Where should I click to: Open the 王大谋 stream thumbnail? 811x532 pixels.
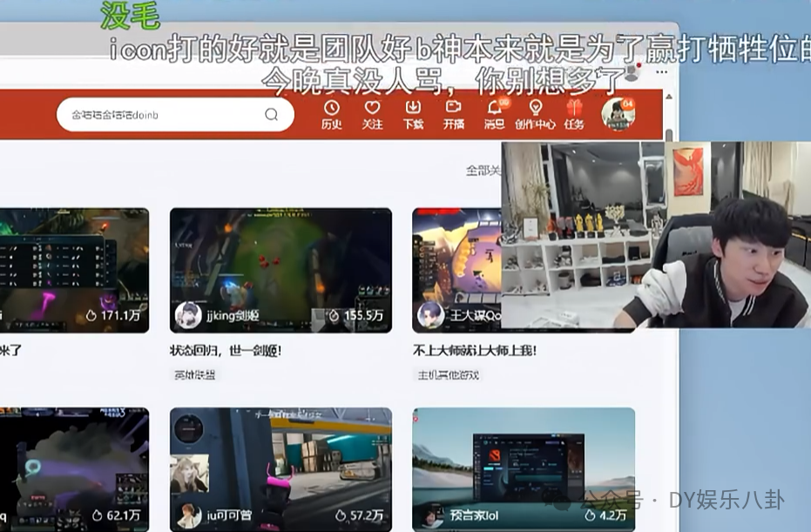(x=456, y=271)
